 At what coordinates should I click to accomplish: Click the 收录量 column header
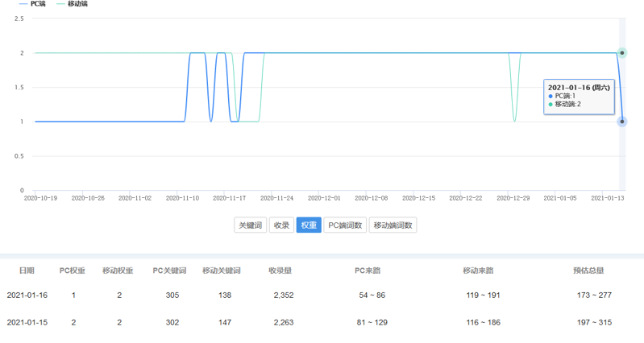click(280, 271)
